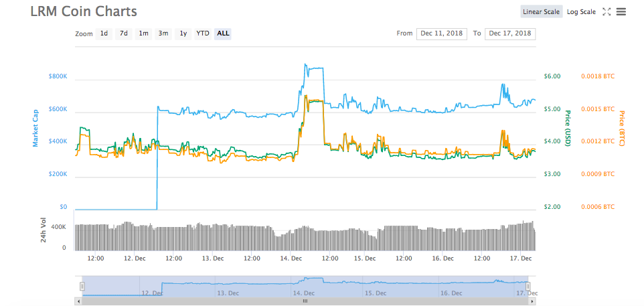This screenshot has height=306, width=644.
Task: Click the $0 market cap axis label
Action: coord(63,207)
